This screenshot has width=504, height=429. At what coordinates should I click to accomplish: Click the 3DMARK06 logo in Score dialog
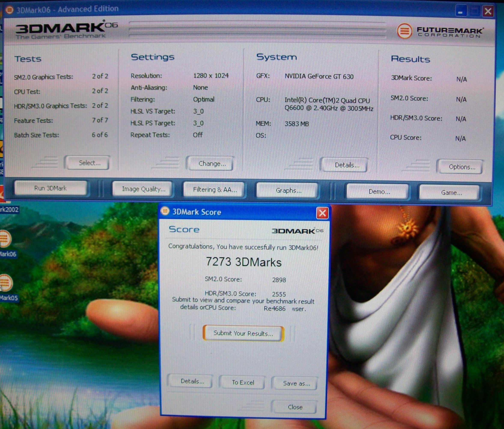[x=297, y=230]
